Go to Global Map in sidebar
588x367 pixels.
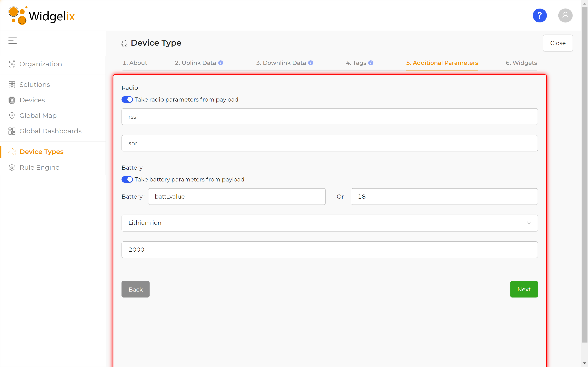point(38,116)
